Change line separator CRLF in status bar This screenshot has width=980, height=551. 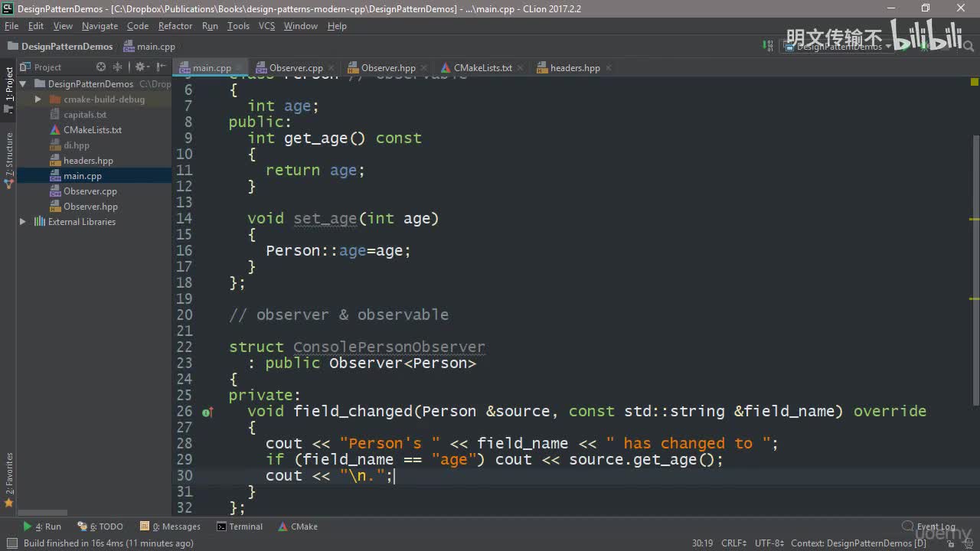(733, 543)
